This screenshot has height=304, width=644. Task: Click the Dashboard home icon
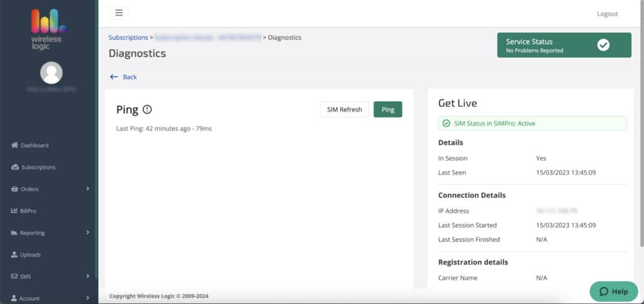tap(14, 145)
